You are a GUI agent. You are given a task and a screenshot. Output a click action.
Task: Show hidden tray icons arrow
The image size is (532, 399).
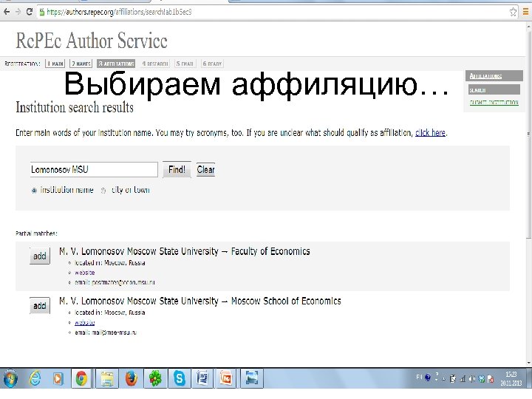[443, 378]
